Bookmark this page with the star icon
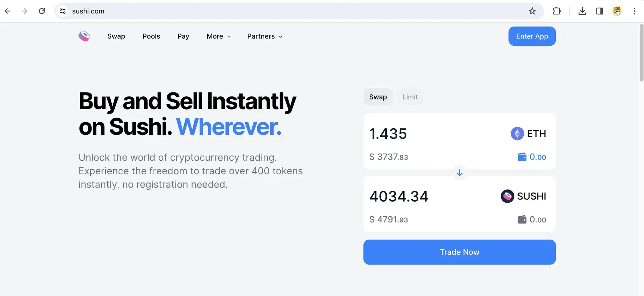 (532, 11)
